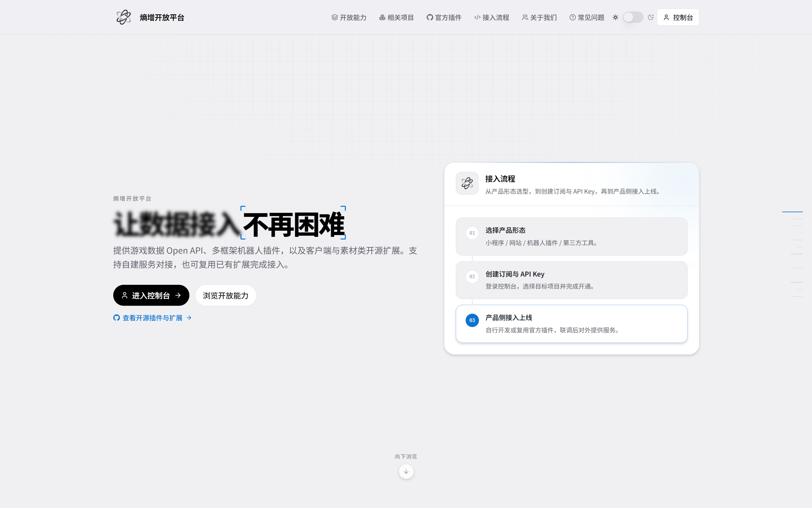Open the 查看开源插件与扩展 link

click(152, 318)
